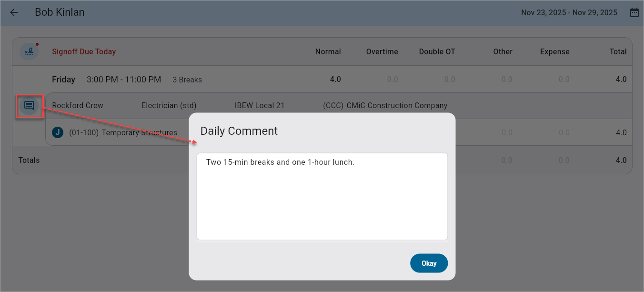The height and width of the screenshot is (292, 644).
Task: Click the Totals row
Action: (29, 160)
